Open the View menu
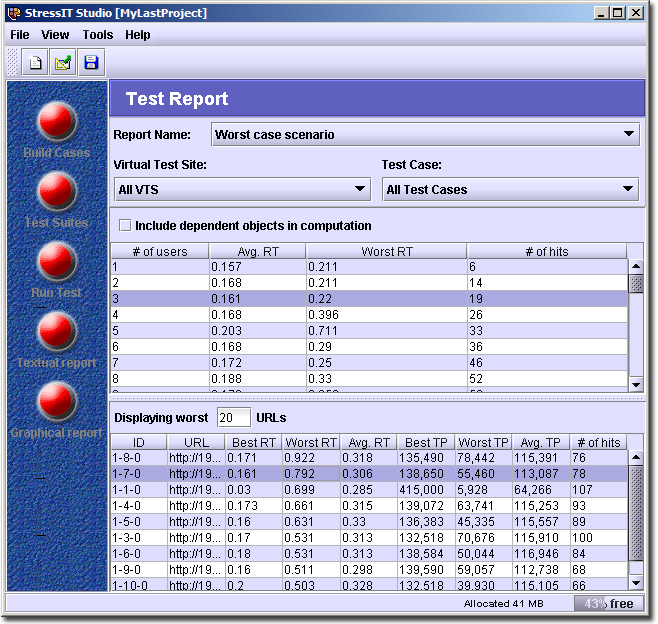658x624 pixels. (x=55, y=35)
